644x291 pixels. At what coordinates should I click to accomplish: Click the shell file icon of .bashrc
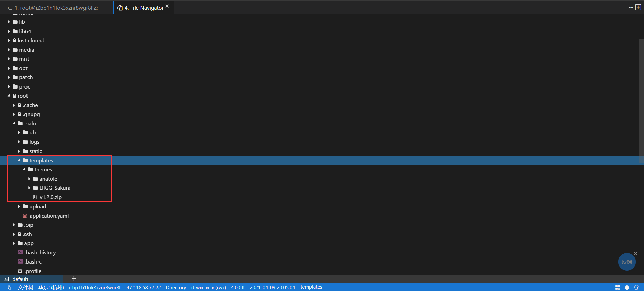[20, 261]
